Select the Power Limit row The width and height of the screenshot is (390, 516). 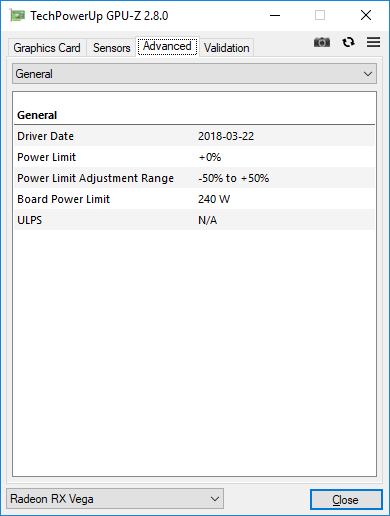pos(195,157)
